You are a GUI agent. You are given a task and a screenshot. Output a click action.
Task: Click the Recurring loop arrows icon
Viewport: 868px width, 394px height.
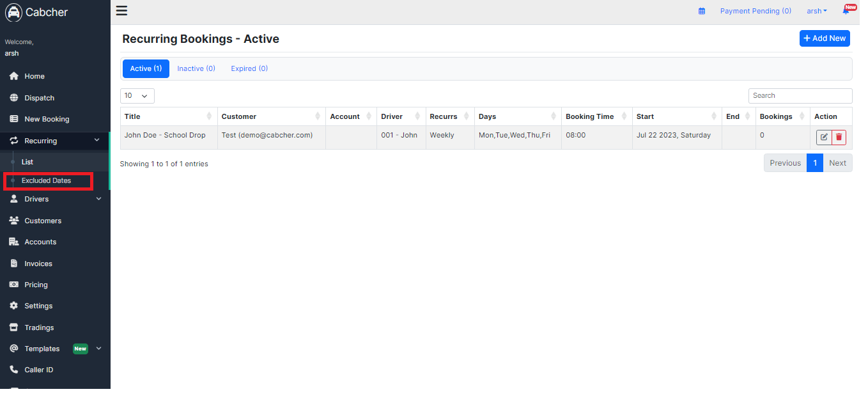click(x=13, y=141)
